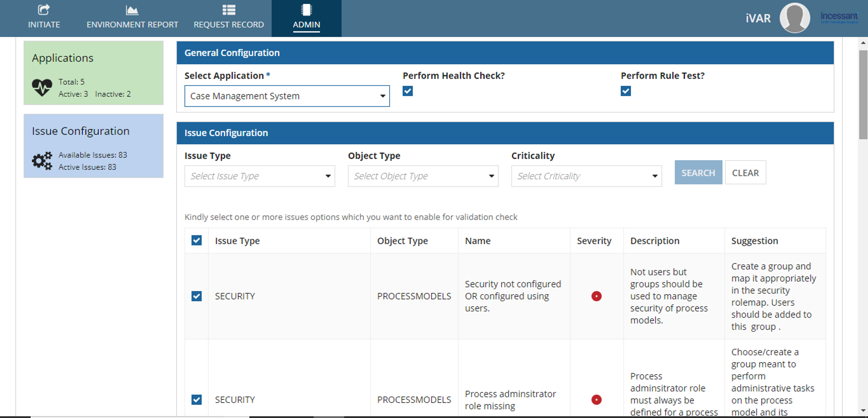Switch to the ADMIN tab
This screenshot has width=868, height=418.
pyautogui.click(x=306, y=18)
